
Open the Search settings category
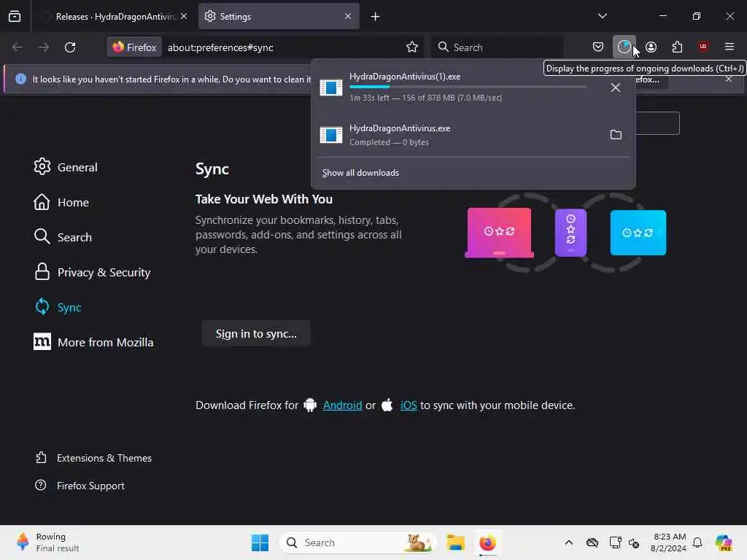click(x=63, y=237)
